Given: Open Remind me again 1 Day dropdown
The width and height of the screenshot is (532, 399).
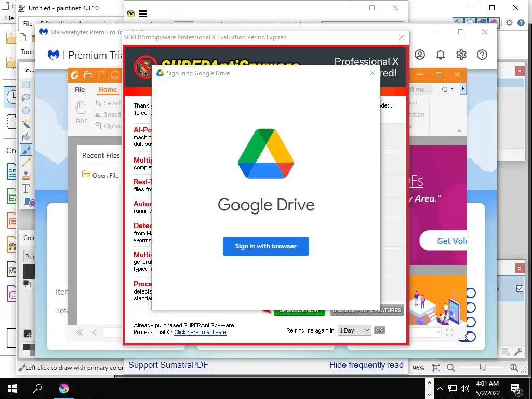Looking at the screenshot, I should [354, 330].
